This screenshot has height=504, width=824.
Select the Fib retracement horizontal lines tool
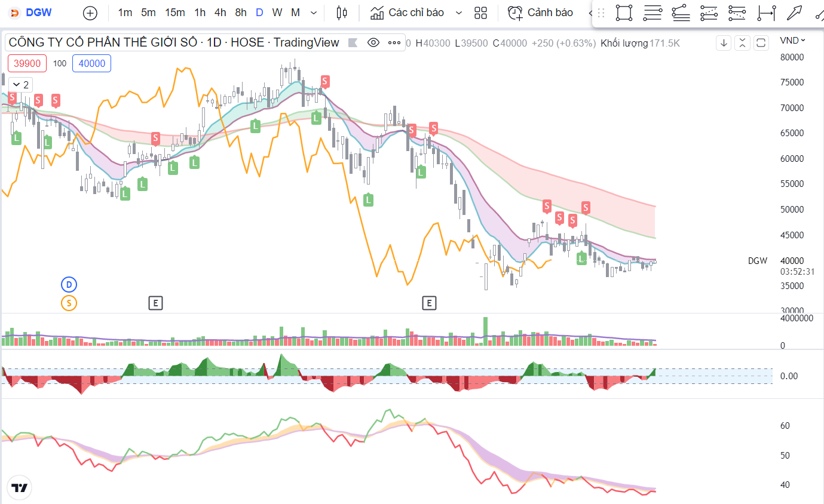(x=653, y=13)
